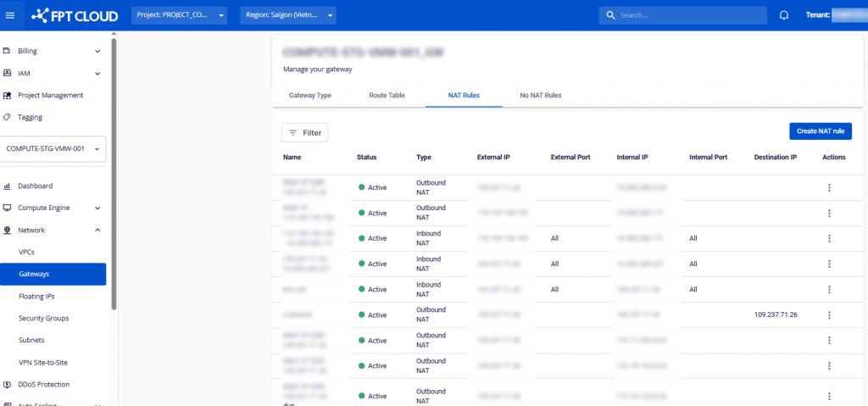The width and height of the screenshot is (868, 406).
Task: Open actions menu for the first NAT rule
Action: (x=829, y=187)
